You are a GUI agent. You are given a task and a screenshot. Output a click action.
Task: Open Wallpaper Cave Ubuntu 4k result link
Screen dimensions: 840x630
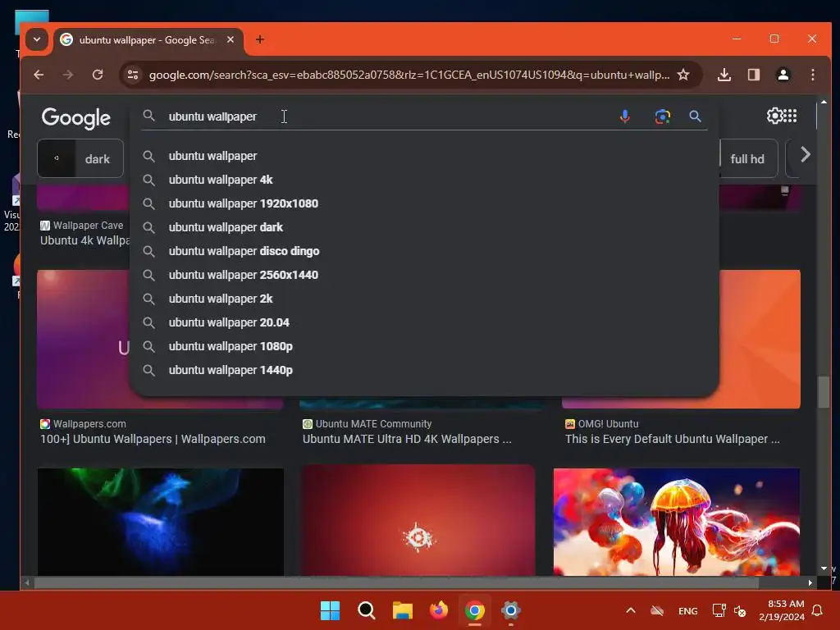click(x=84, y=240)
